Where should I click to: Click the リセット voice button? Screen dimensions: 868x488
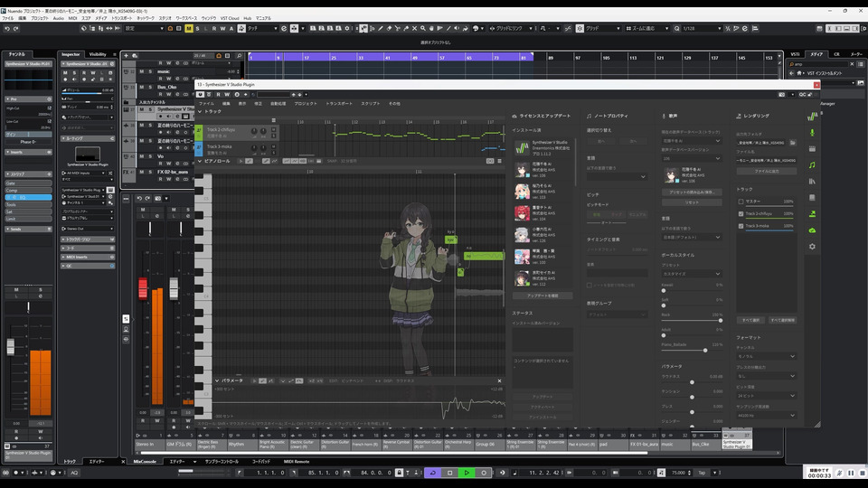coord(692,202)
